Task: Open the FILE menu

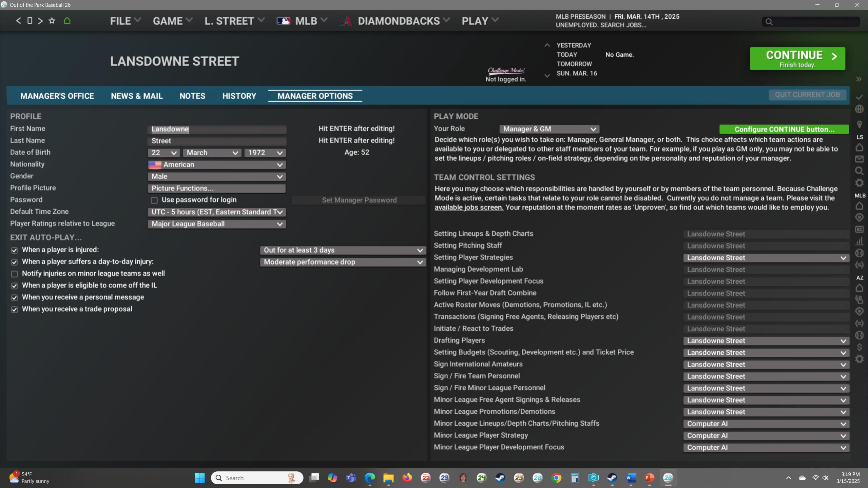Action: tap(125, 21)
